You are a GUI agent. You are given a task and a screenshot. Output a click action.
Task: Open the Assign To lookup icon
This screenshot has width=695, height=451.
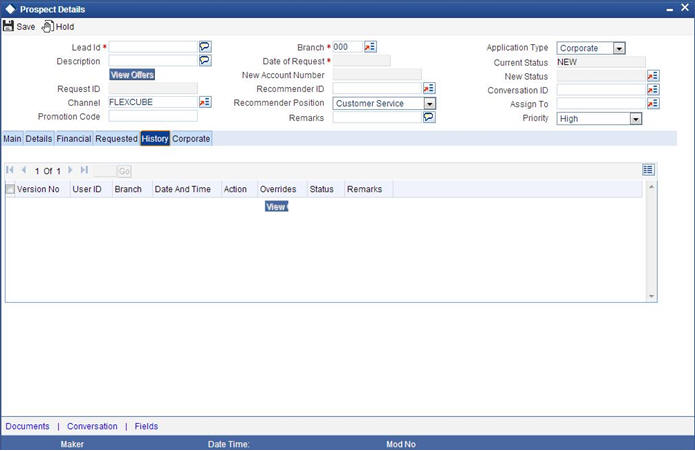click(x=653, y=103)
